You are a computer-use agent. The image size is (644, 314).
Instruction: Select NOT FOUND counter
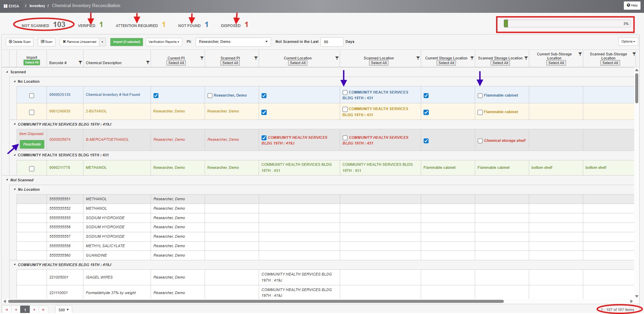193,25
